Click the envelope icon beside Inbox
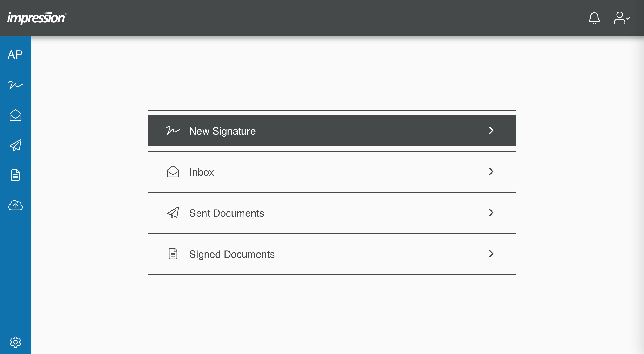644x354 pixels. (173, 172)
